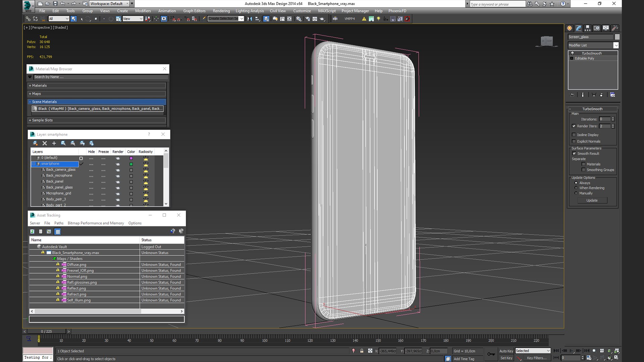This screenshot has width=644, height=362.
Task: Open Configure Modifier Sets icon
Action: 612,95
